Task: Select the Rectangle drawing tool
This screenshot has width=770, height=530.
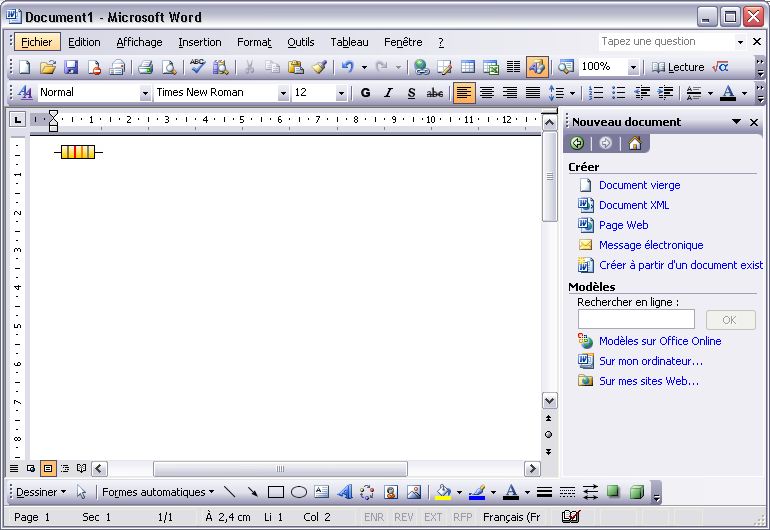Action: (x=275, y=492)
